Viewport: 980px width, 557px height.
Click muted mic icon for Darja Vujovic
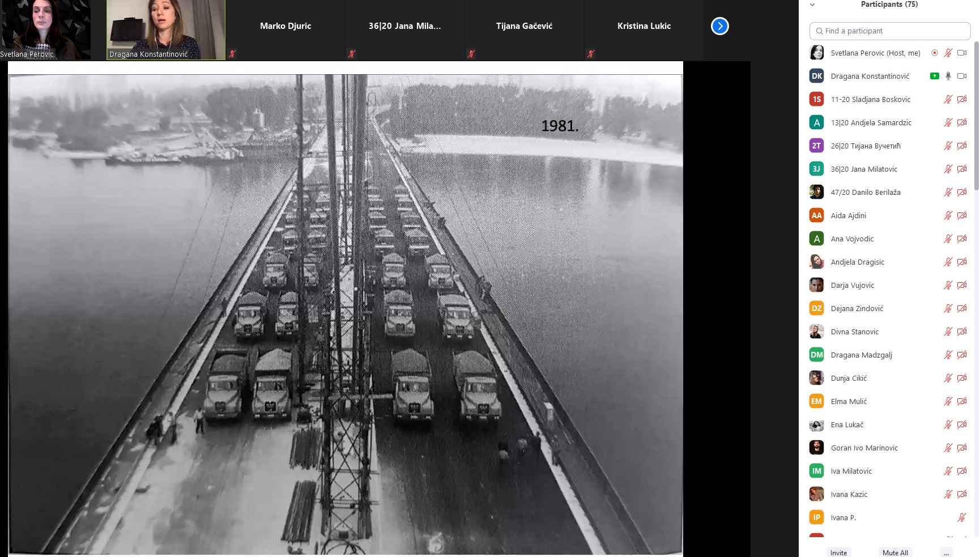948,285
